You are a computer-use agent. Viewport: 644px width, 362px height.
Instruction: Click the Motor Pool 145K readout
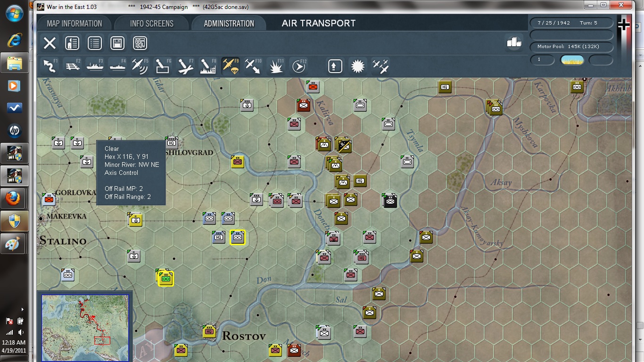571,47
